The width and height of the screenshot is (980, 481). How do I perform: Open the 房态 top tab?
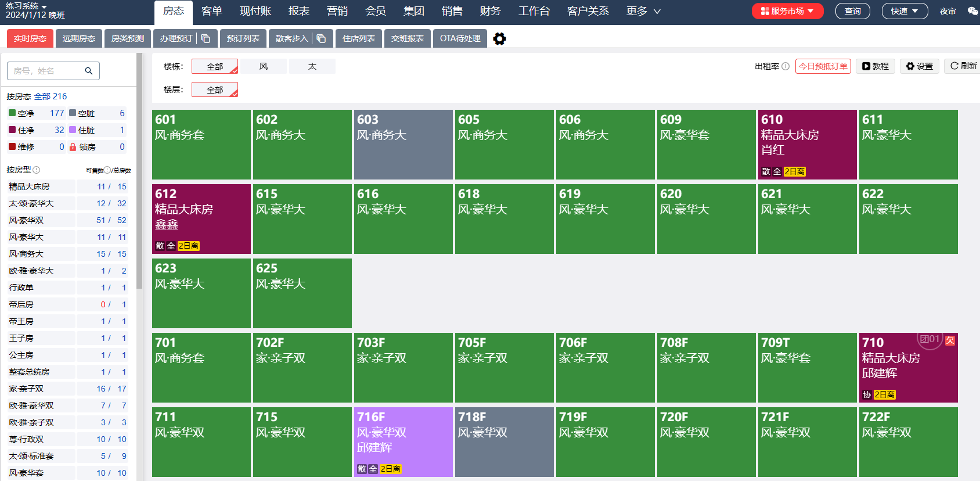click(x=174, y=12)
